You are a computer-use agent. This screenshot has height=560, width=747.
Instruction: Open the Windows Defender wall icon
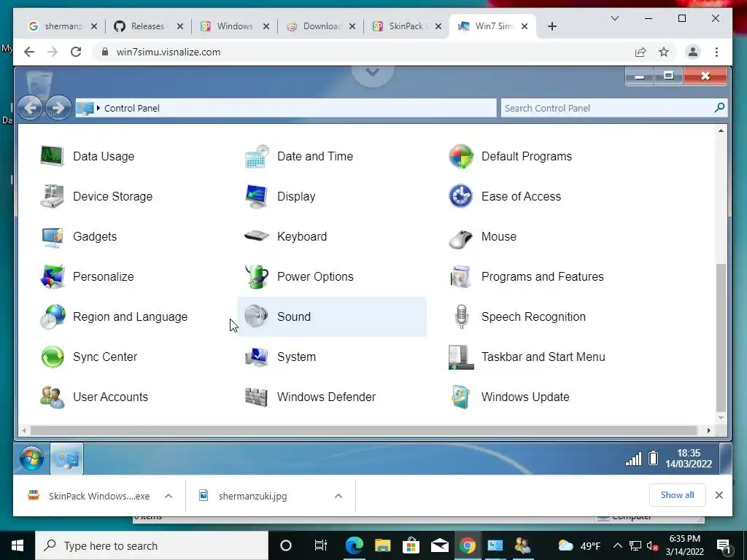[x=257, y=397]
